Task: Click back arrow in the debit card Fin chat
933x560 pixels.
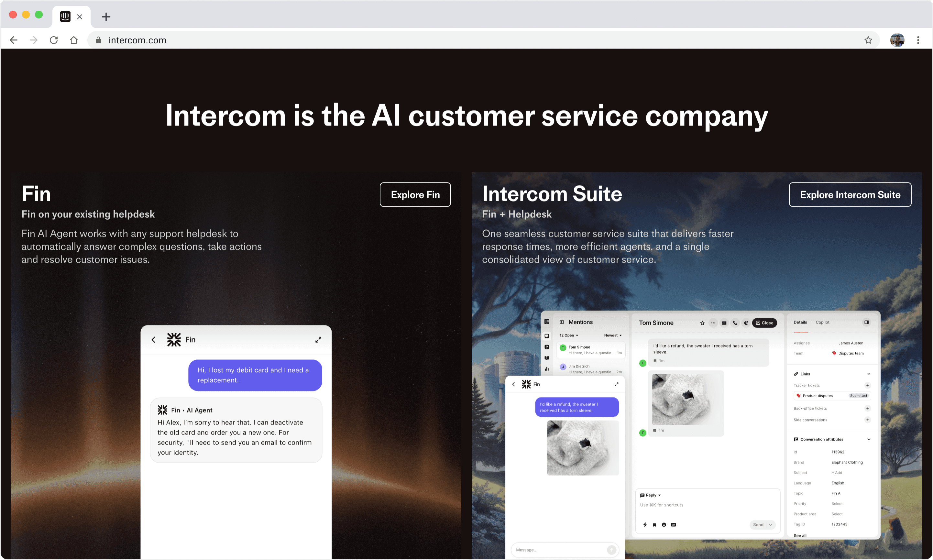Action: [x=154, y=340]
